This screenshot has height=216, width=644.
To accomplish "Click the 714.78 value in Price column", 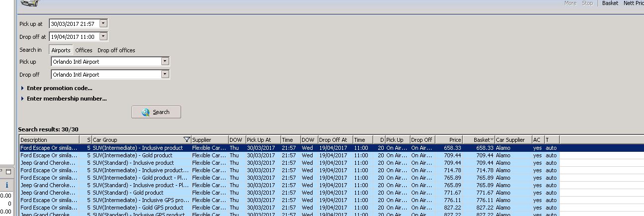I will pyautogui.click(x=452, y=170).
